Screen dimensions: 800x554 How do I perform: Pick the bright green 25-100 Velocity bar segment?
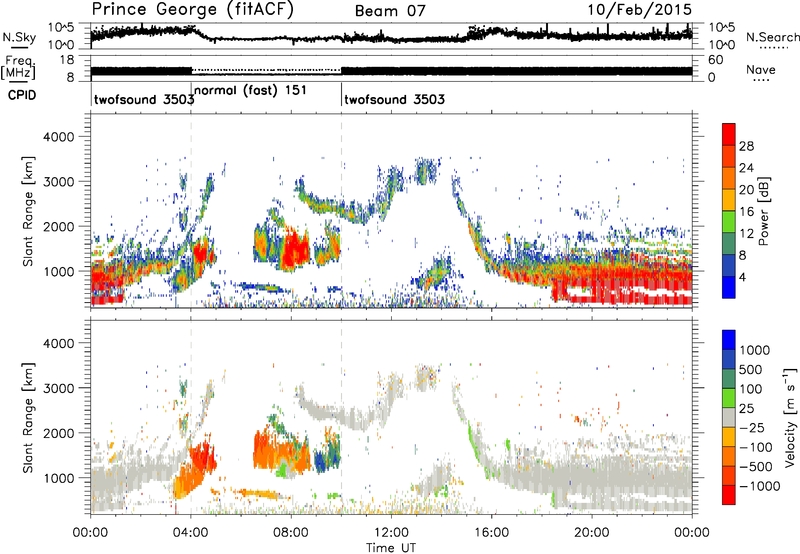tap(729, 398)
